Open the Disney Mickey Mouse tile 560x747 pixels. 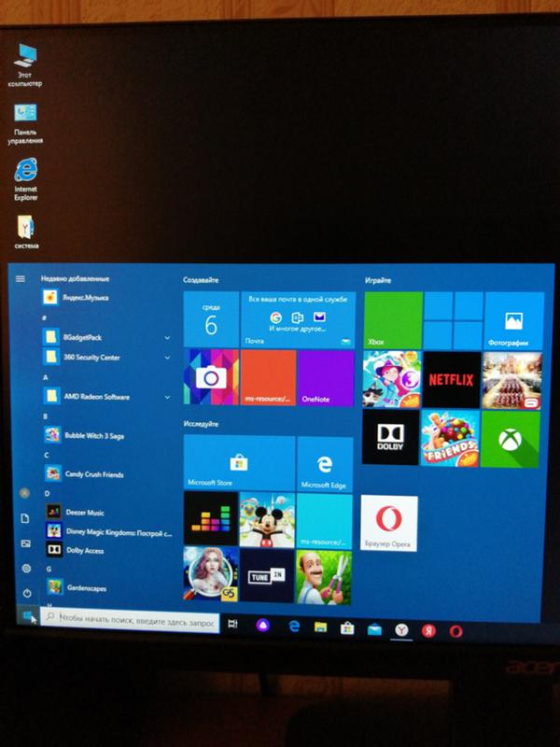(x=267, y=520)
